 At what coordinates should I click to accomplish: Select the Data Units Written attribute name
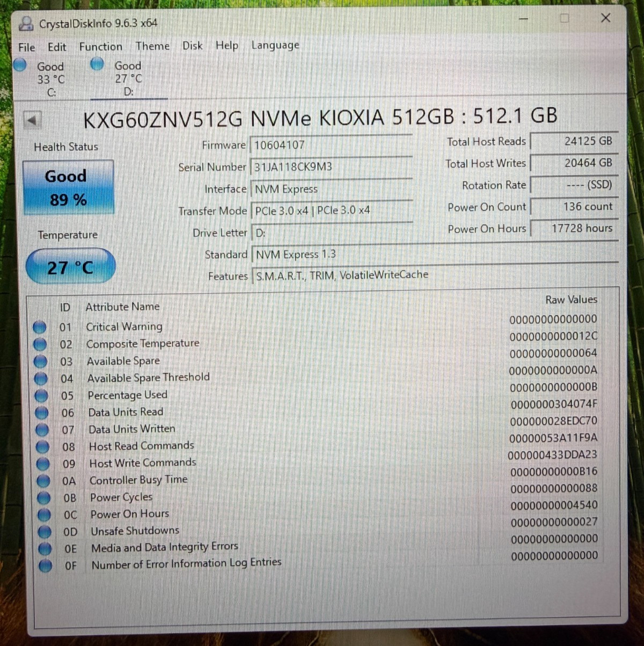[x=132, y=429]
